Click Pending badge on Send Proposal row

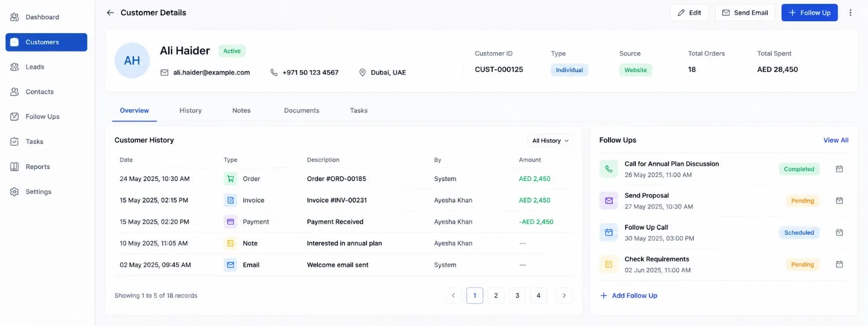click(x=802, y=200)
